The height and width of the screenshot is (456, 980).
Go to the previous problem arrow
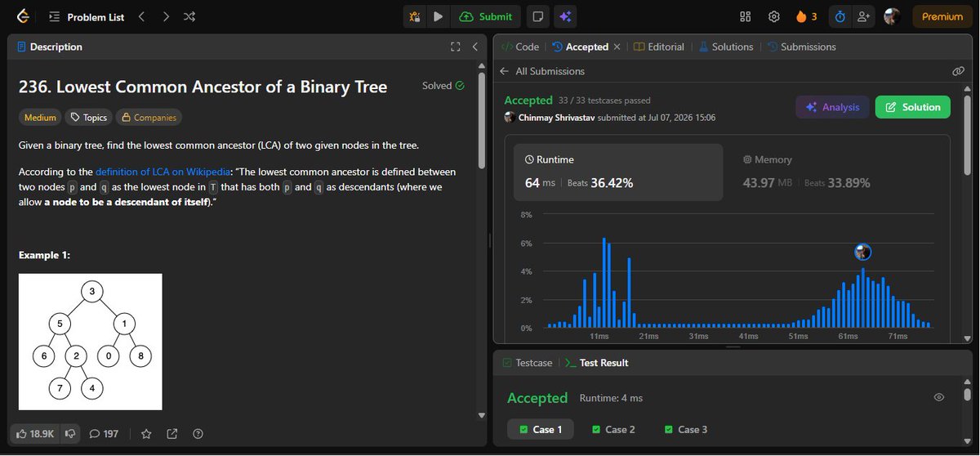(x=141, y=16)
